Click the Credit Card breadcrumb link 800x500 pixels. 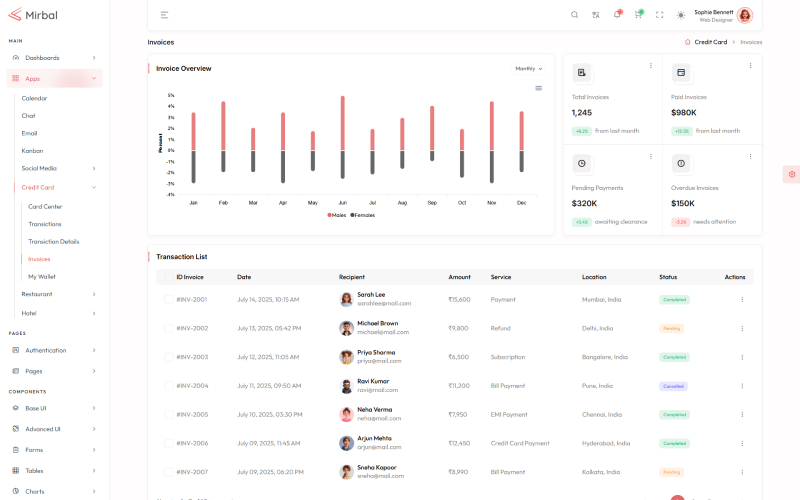point(710,42)
